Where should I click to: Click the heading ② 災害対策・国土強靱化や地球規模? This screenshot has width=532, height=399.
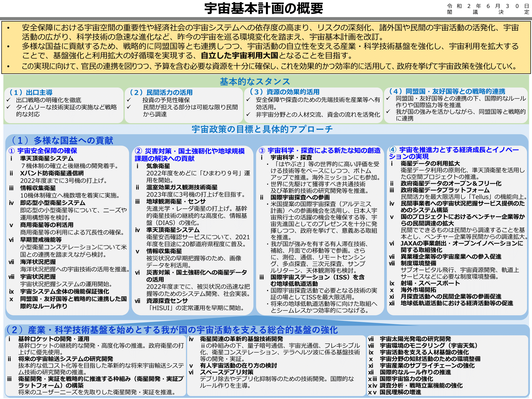pos(190,151)
